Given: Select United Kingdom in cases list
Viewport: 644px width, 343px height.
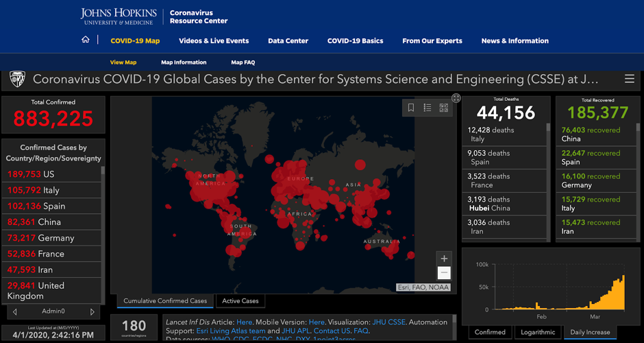Looking at the screenshot, I should 51,291.
